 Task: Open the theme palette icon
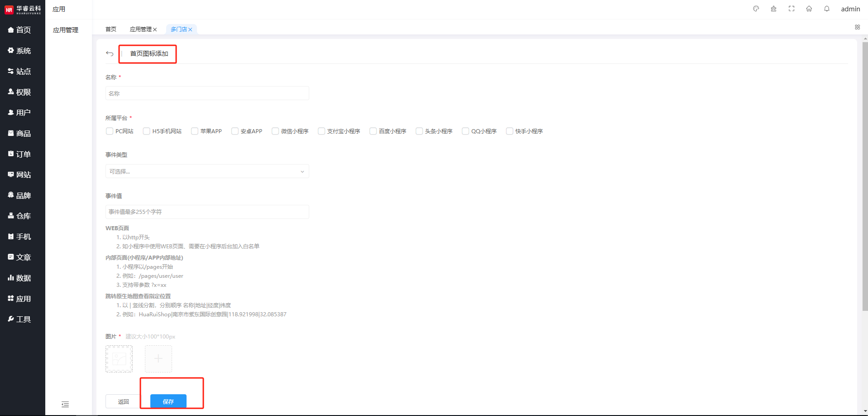point(756,9)
